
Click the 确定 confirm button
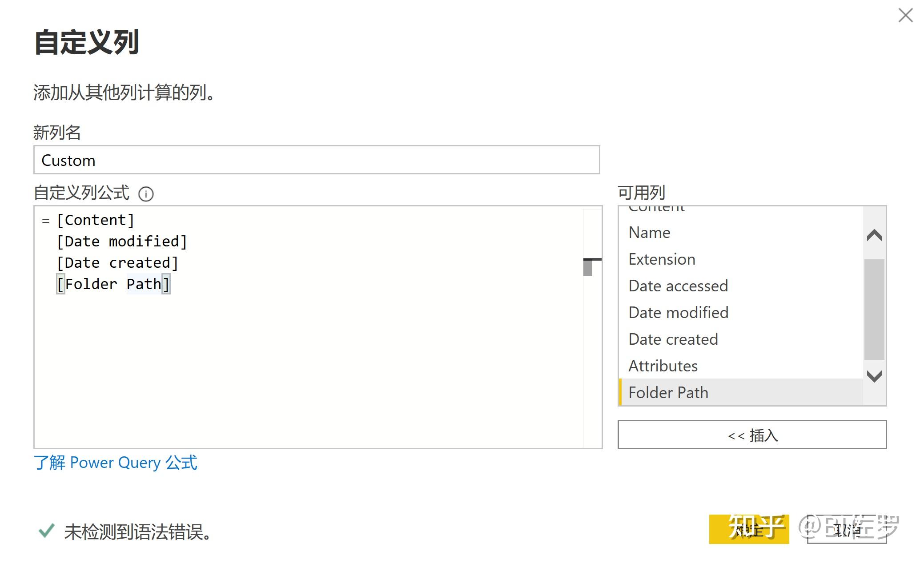pos(748,529)
